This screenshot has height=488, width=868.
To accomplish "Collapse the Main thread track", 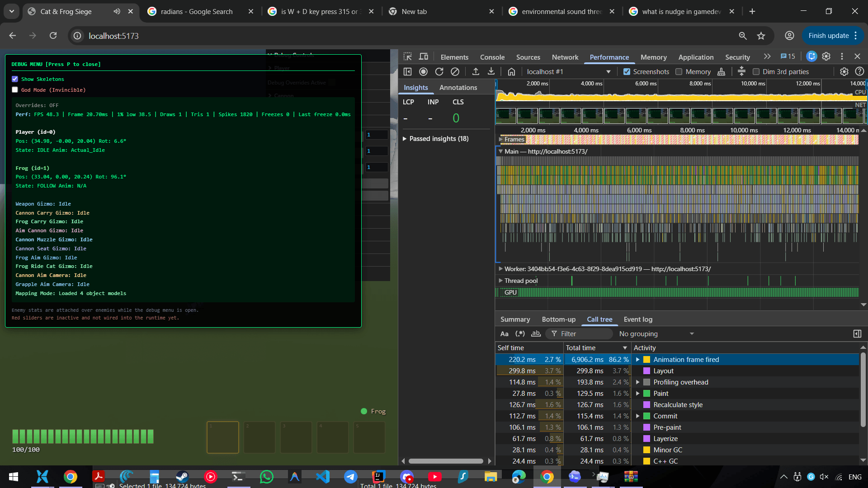I will click(500, 151).
